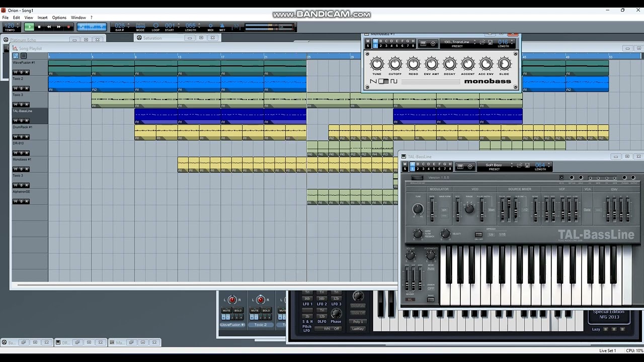Select the pencil draw tool in Song Playlist
This screenshot has height=362, width=644.
(16, 56)
